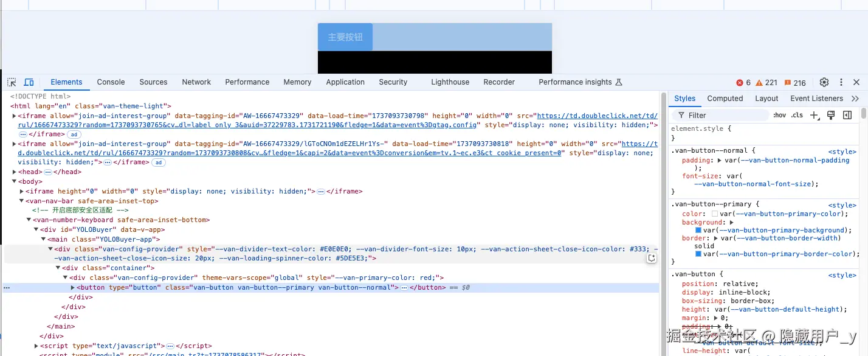The width and height of the screenshot is (868, 356).
Task: Click the 主要按钮 primary button in page
Action: [x=345, y=37]
